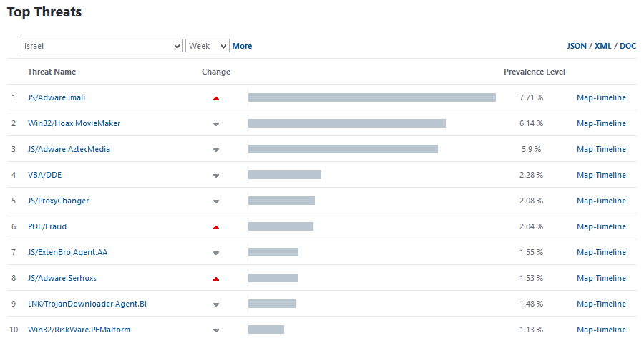Click red up arrow for JS/Adware.Serhoxs
This screenshot has height=341, width=644.
[216, 279]
